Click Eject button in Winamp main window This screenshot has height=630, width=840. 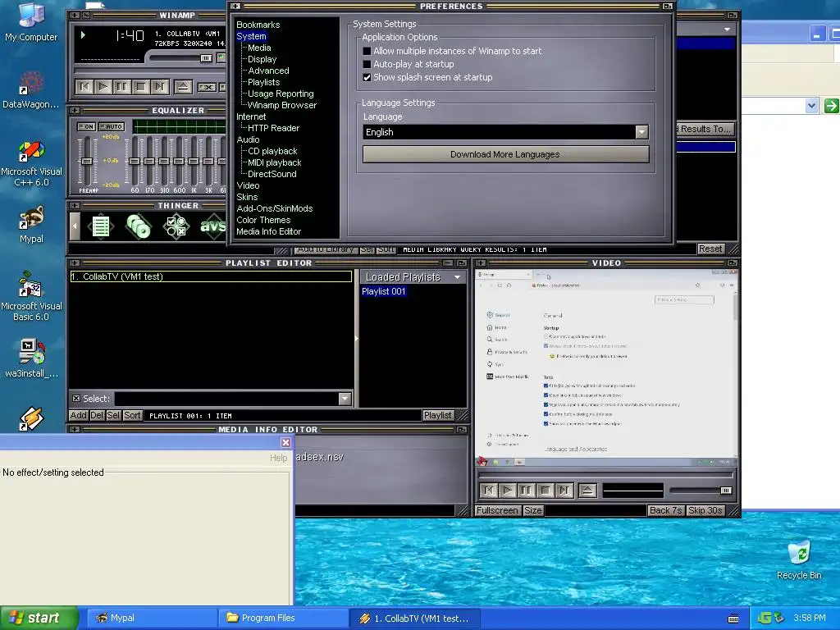(183, 87)
